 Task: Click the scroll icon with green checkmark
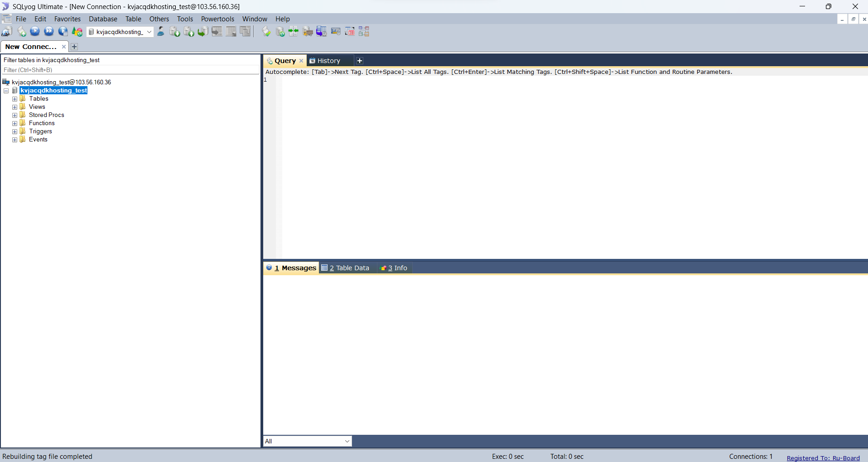[x=266, y=32]
